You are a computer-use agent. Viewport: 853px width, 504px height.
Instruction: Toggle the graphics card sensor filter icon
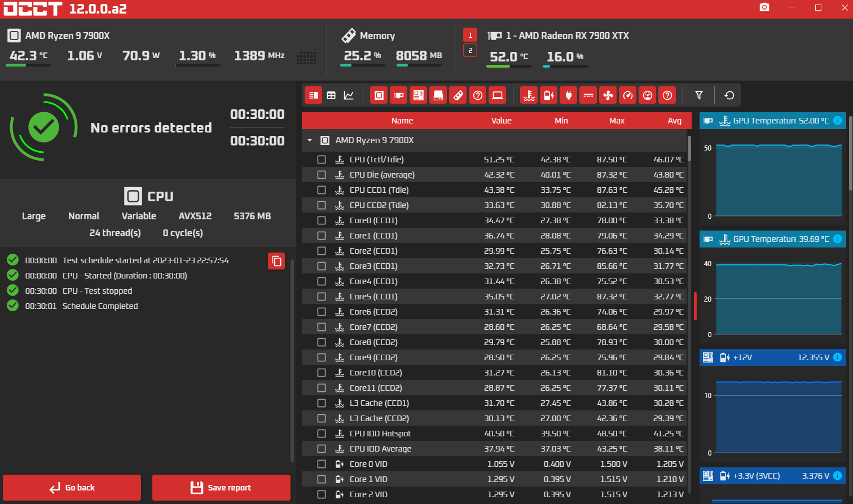(x=399, y=95)
